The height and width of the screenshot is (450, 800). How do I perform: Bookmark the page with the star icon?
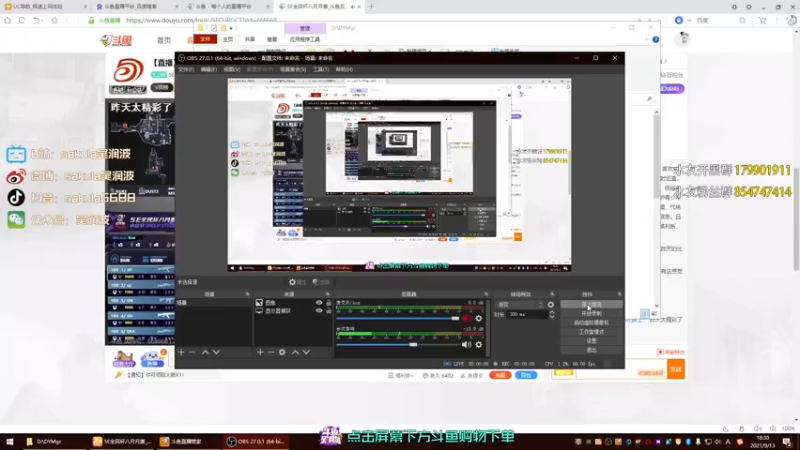tap(55, 20)
